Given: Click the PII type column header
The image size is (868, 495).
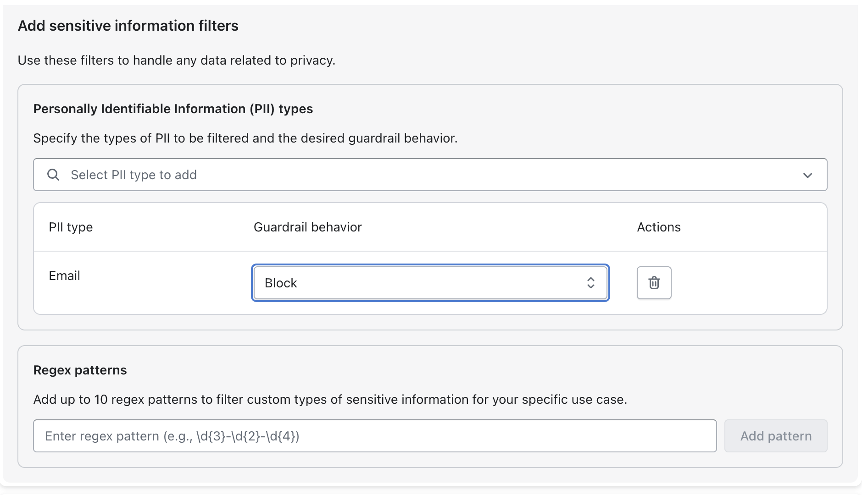Looking at the screenshot, I should pyautogui.click(x=71, y=227).
